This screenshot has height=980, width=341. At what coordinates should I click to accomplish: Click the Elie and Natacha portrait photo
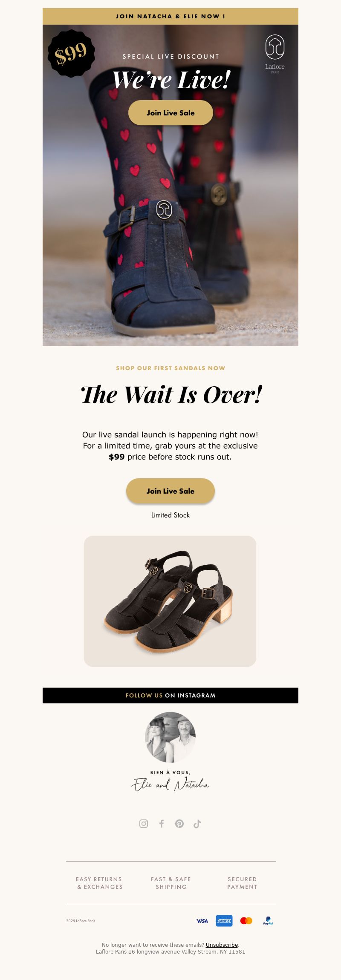click(170, 737)
